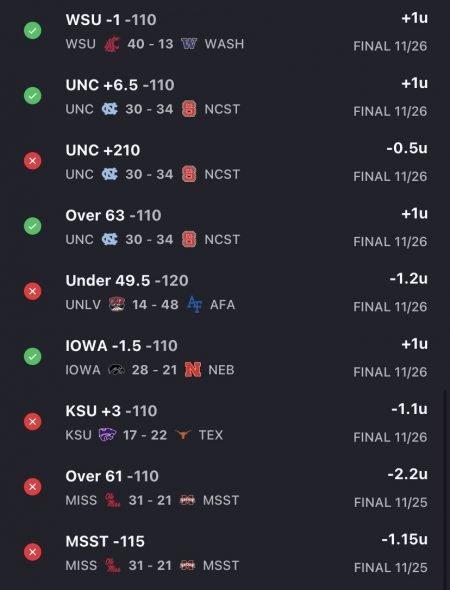The image size is (450, 590).
Task: Click the Nebraska N logo
Action: [193, 370]
